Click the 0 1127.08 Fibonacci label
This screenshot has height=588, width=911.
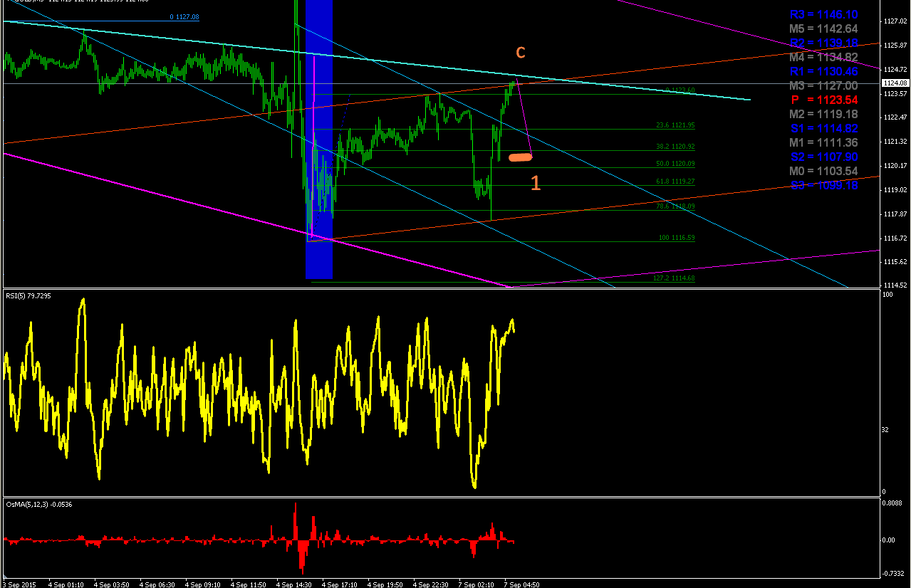pyautogui.click(x=184, y=16)
